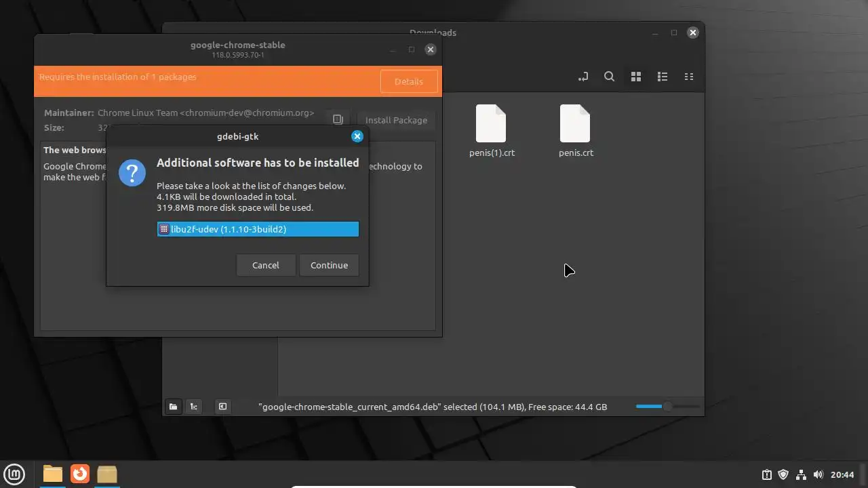Open the Linux Mint start menu
Viewport: 868px width, 488px height.
(x=14, y=474)
